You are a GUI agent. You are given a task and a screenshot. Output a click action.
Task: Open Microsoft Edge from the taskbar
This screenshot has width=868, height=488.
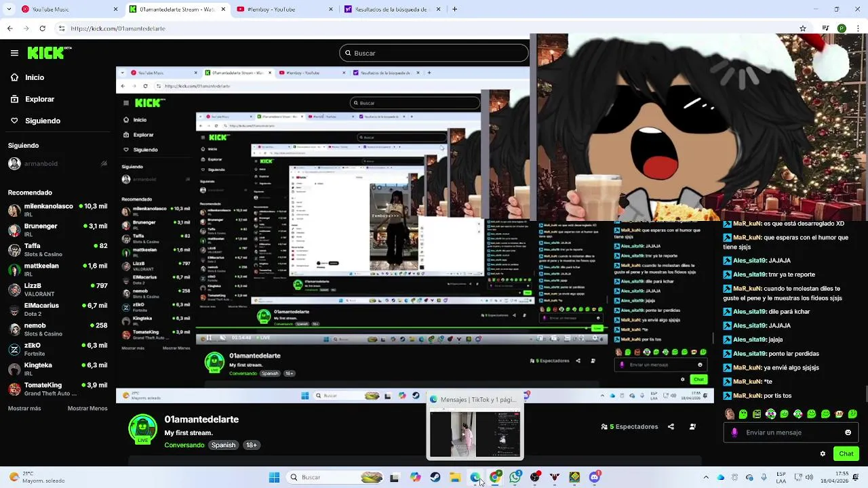point(475,477)
